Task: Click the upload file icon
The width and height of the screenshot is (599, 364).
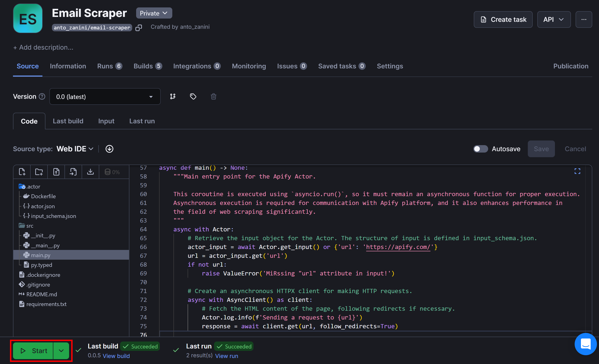Action: click(x=56, y=172)
